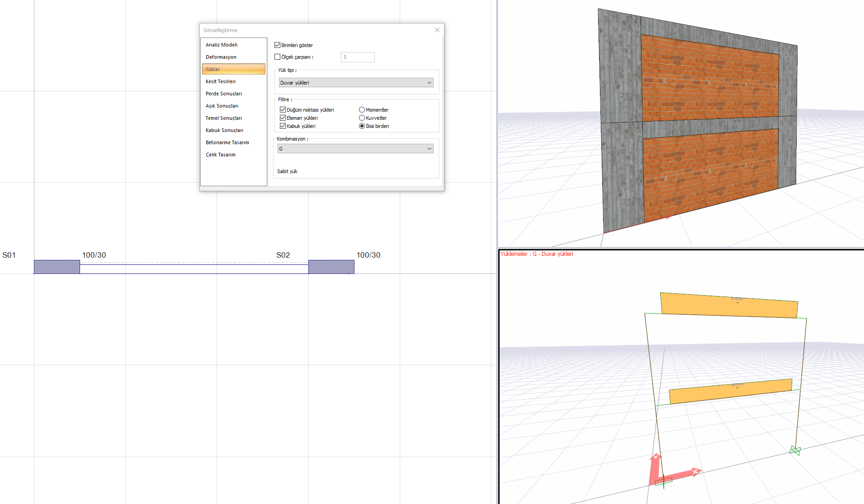Select the lower orange wall load diagram

coord(730,391)
